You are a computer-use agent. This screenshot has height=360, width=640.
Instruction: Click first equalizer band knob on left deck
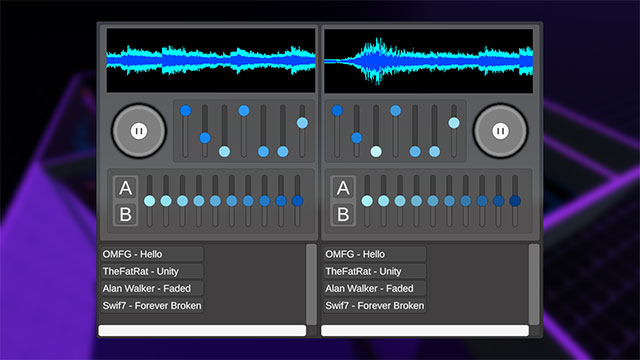[x=150, y=201]
